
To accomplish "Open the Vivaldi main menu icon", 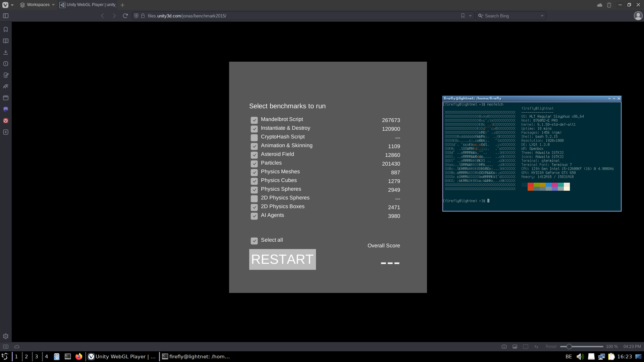I will 5,5.
